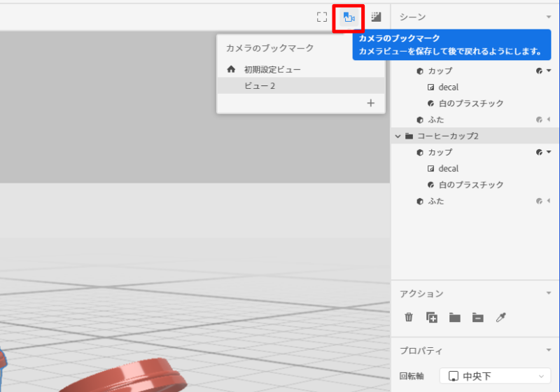The image size is (560, 392).
Task: Collapse the アクション panel arrow
Action: [x=549, y=294]
